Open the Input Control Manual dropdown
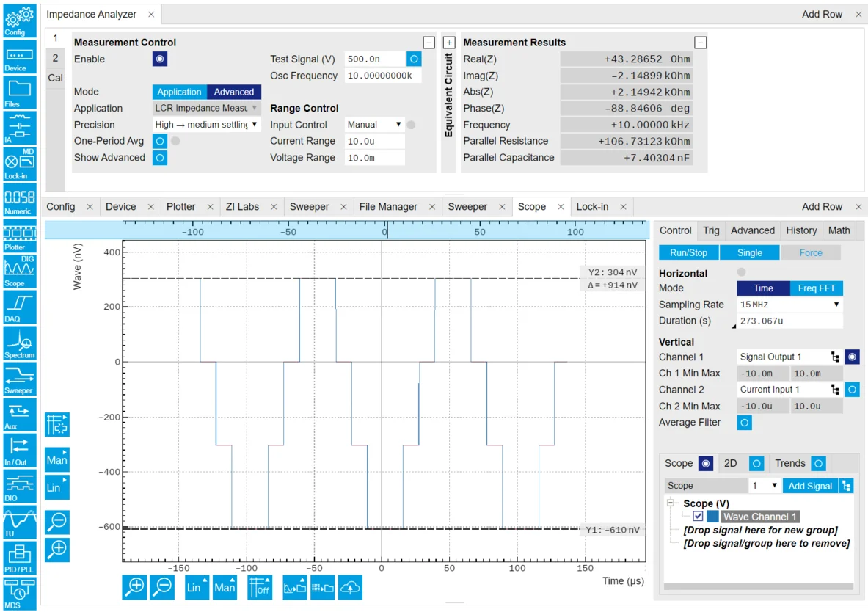The height and width of the screenshot is (612, 868). [x=374, y=125]
